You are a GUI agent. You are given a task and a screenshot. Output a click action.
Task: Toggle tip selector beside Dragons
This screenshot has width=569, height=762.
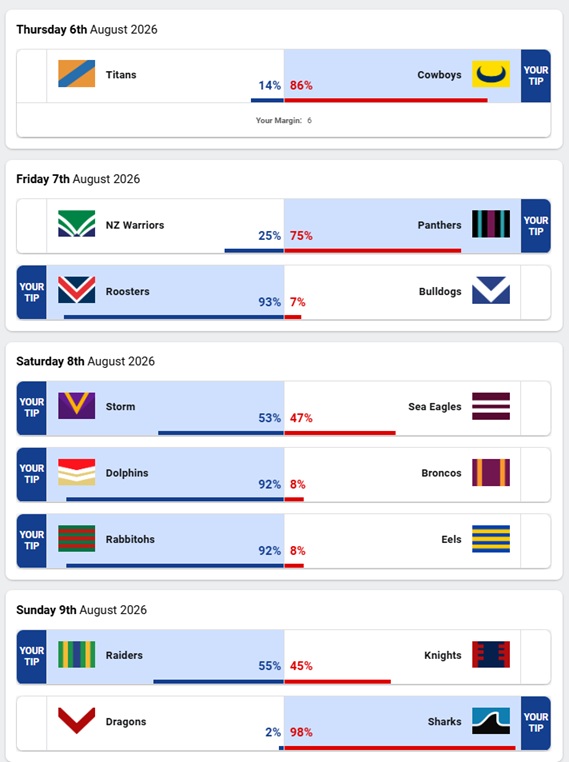coord(32,723)
